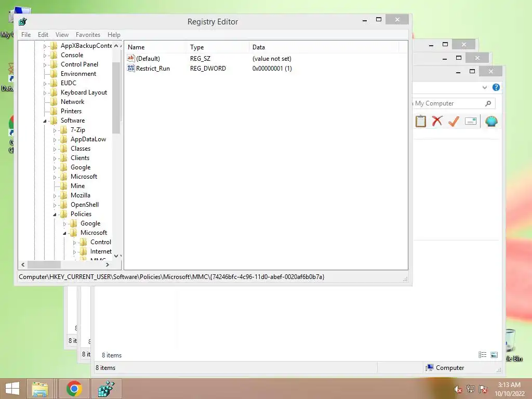The width and height of the screenshot is (532, 399).
Task: Click the REG_SZ type cell
Action: (200, 58)
